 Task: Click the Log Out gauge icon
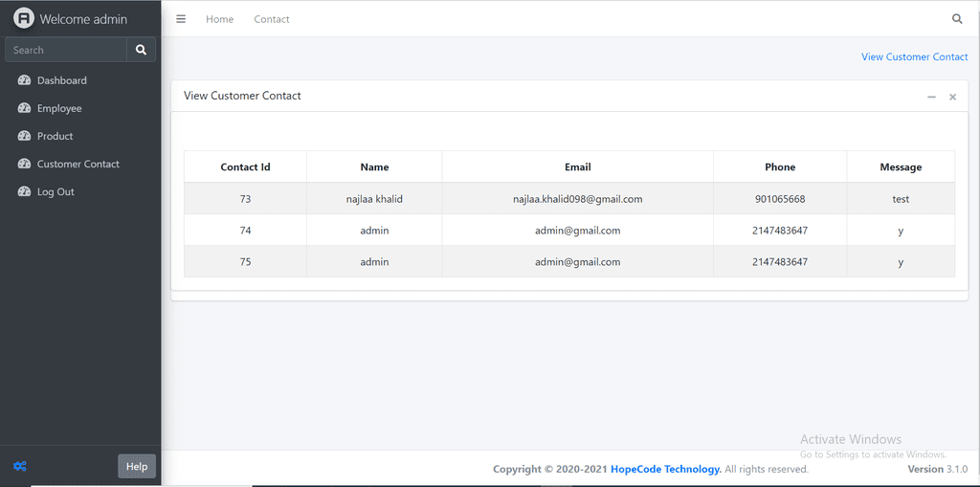click(24, 192)
